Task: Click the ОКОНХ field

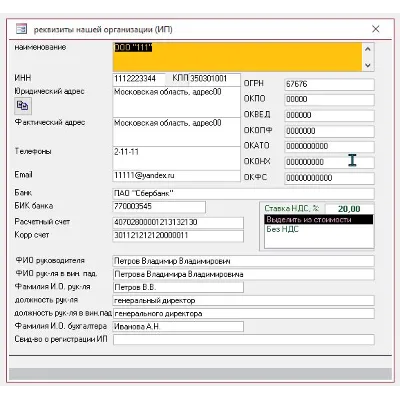Action: (x=329, y=162)
